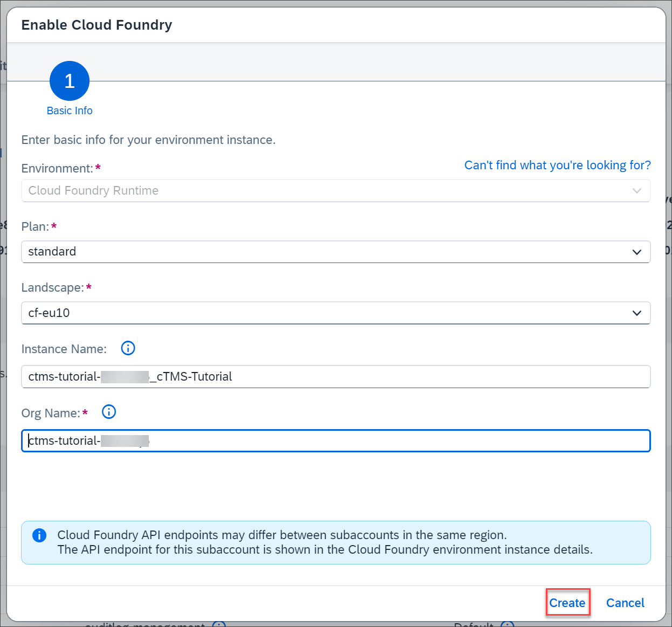Image resolution: width=672 pixels, height=627 pixels.
Task: Click the Cancel button
Action: click(x=625, y=603)
